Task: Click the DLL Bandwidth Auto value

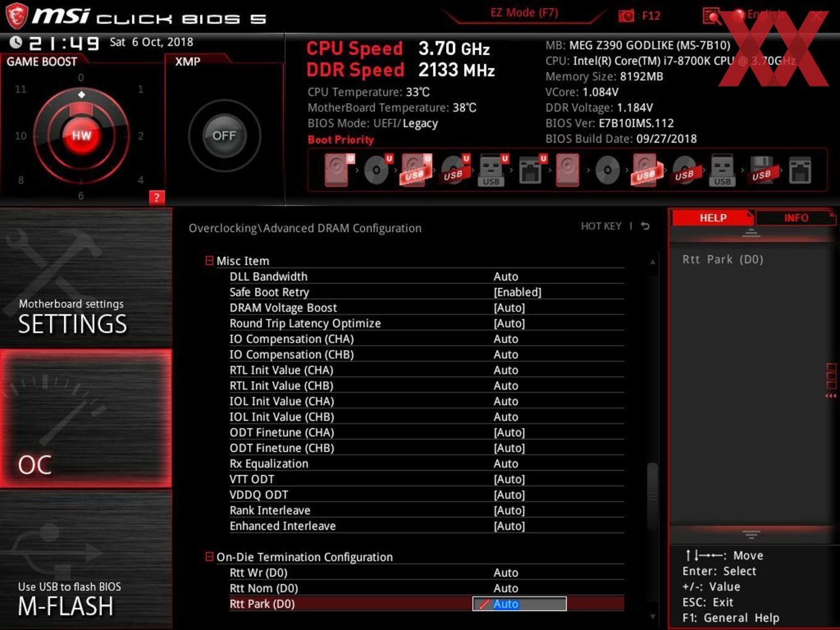Action: coord(506,277)
